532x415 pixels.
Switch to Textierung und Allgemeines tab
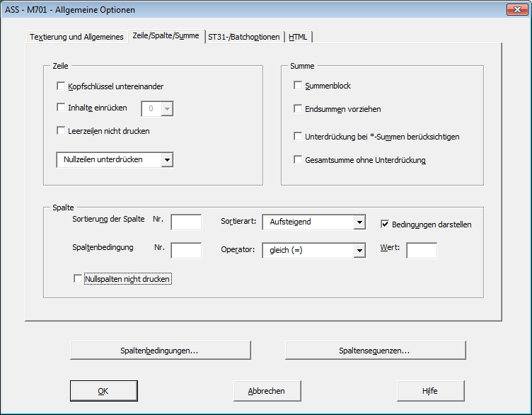click(76, 37)
